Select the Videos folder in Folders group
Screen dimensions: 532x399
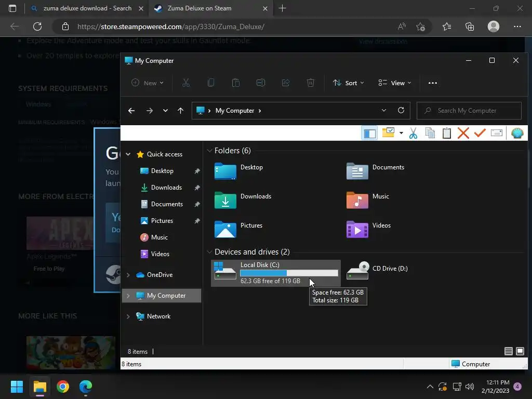[368, 229]
